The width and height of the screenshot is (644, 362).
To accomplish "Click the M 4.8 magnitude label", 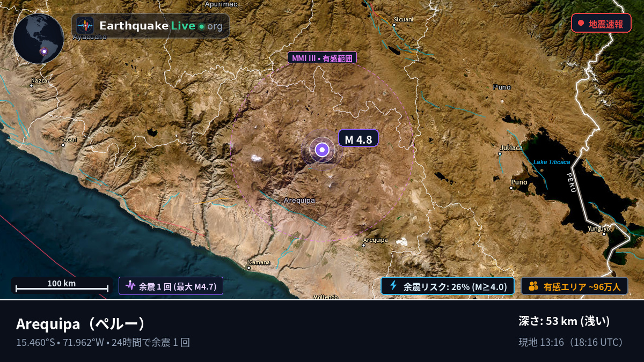I will point(358,138).
